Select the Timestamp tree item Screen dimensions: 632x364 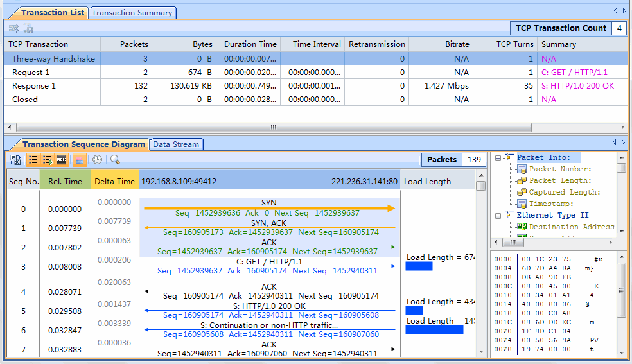[551, 204]
